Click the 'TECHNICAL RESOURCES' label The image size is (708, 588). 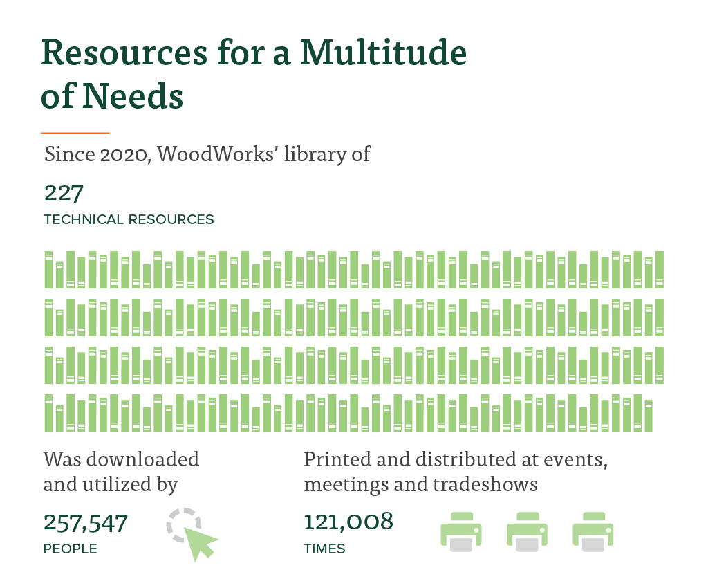click(x=129, y=220)
